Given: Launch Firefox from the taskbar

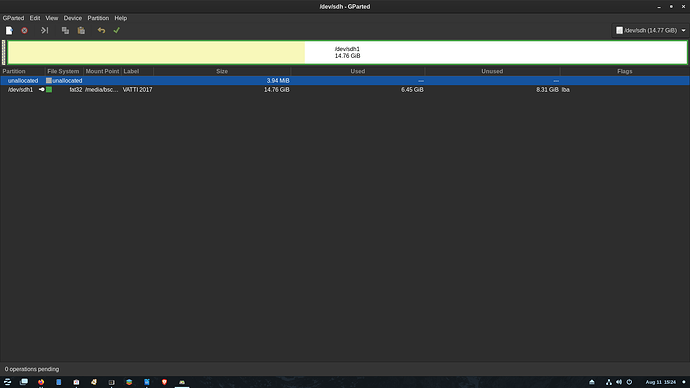Looking at the screenshot, I should click(41, 382).
